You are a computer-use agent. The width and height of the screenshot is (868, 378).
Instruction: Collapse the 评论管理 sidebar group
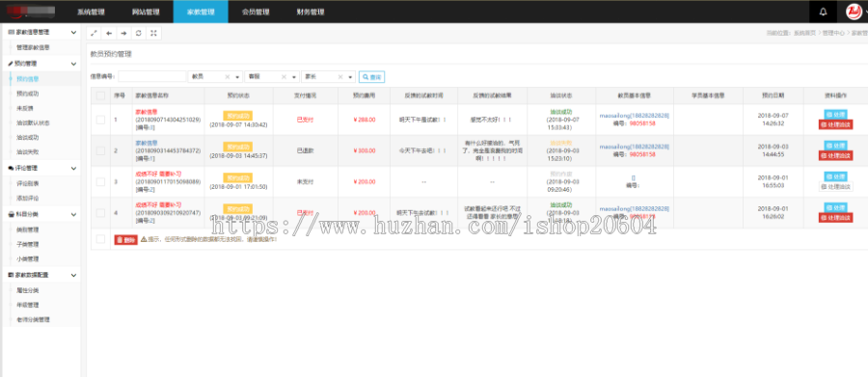74,168
